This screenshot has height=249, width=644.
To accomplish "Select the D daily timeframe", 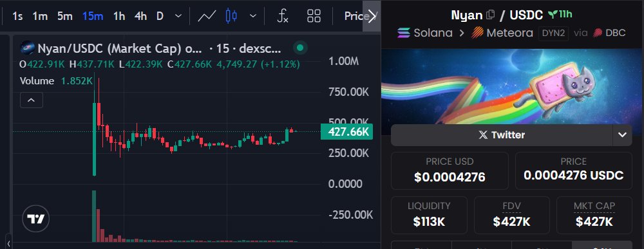I will pos(160,17).
